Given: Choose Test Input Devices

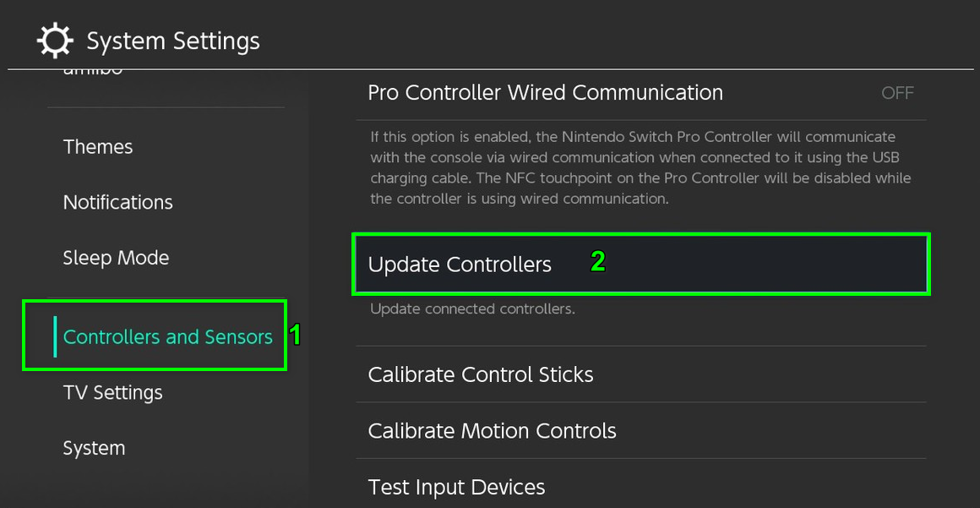Looking at the screenshot, I should tap(456, 488).
